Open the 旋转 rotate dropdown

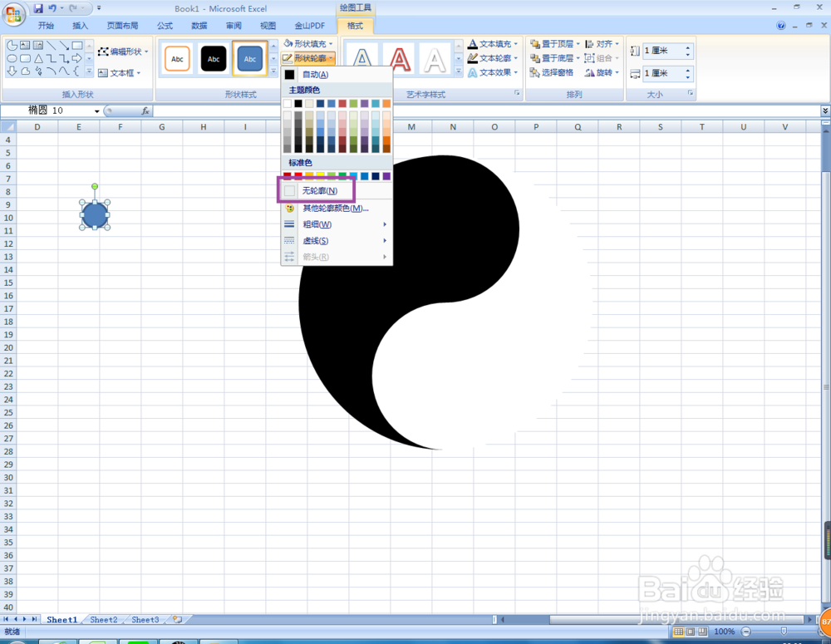tap(602, 72)
